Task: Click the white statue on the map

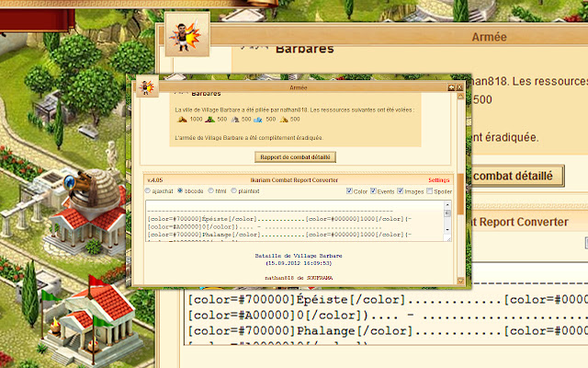Action: point(111,155)
